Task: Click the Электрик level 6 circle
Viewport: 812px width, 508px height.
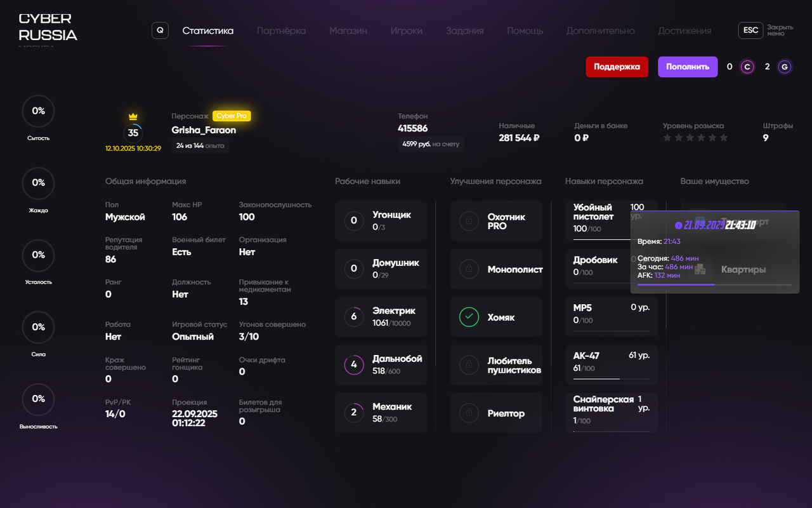Action: click(x=354, y=317)
